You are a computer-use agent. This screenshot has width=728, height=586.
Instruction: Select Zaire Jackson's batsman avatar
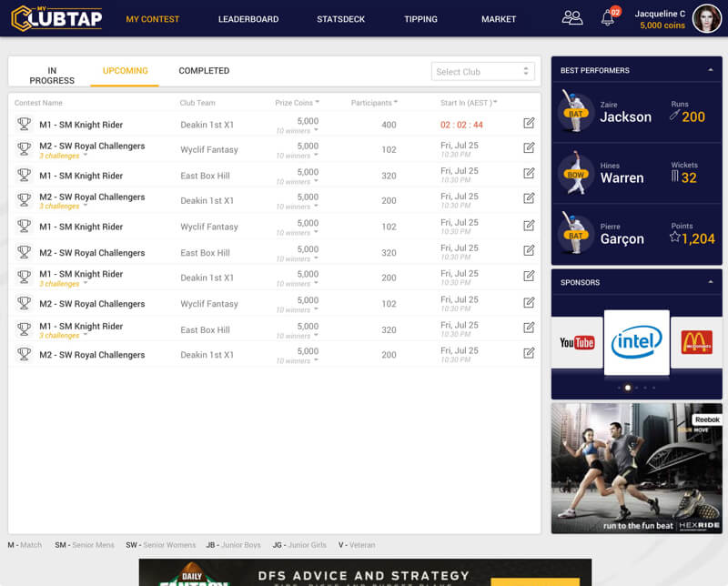click(575, 111)
